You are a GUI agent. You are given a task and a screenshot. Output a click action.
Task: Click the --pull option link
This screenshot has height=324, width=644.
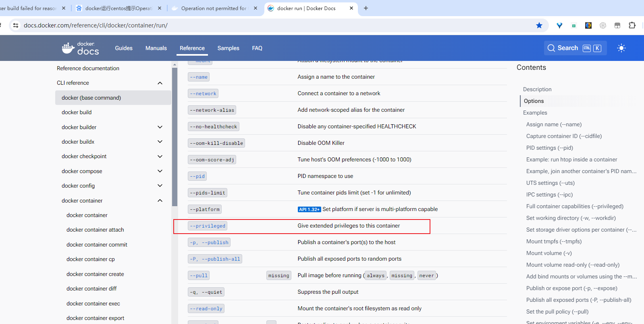(x=199, y=276)
